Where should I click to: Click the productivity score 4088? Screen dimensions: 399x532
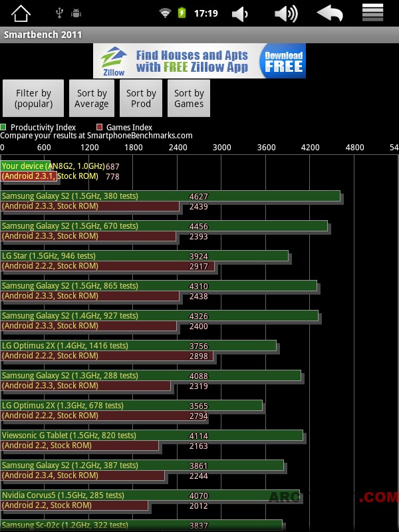click(x=198, y=376)
